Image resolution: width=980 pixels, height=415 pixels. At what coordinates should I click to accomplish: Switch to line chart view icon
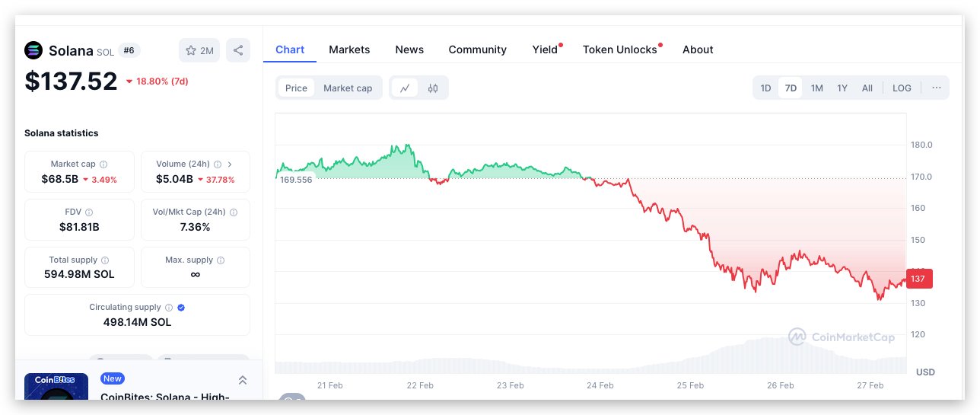click(x=405, y=88)
